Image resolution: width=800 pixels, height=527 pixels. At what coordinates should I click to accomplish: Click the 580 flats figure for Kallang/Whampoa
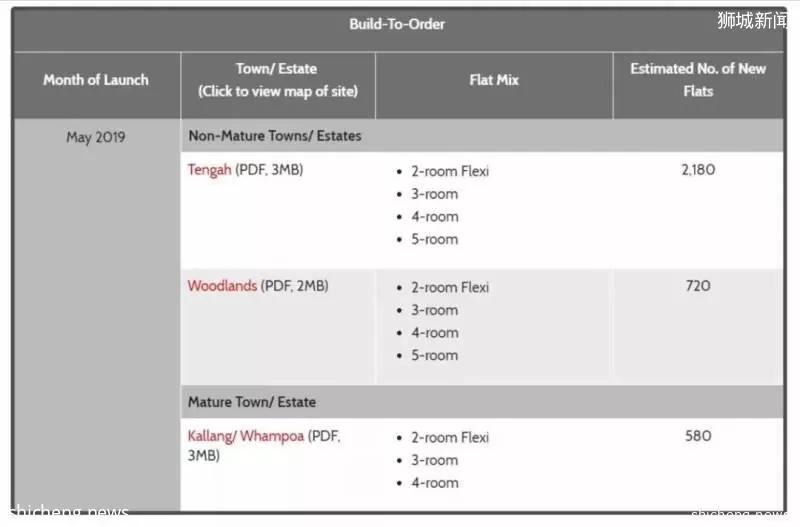click(698, 436)
